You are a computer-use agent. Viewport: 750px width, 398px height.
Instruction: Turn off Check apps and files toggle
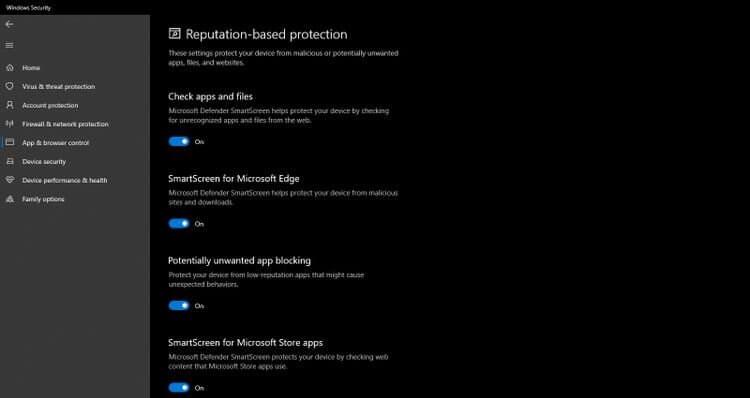(179, 142)
